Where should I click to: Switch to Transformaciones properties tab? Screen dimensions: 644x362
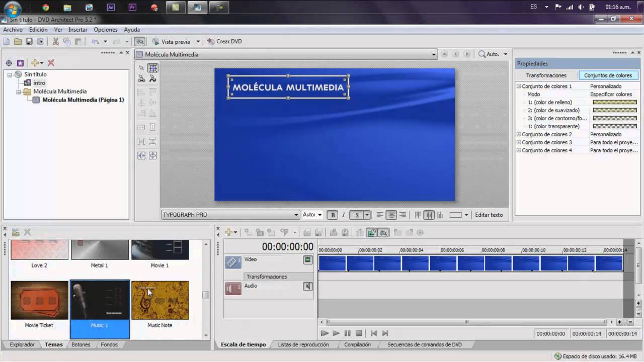[x=546, y=75]
